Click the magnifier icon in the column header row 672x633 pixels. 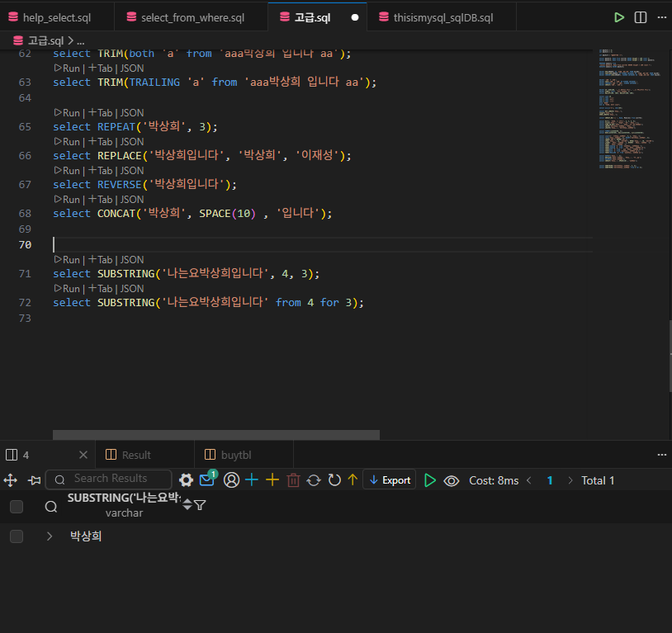point(51,507)
